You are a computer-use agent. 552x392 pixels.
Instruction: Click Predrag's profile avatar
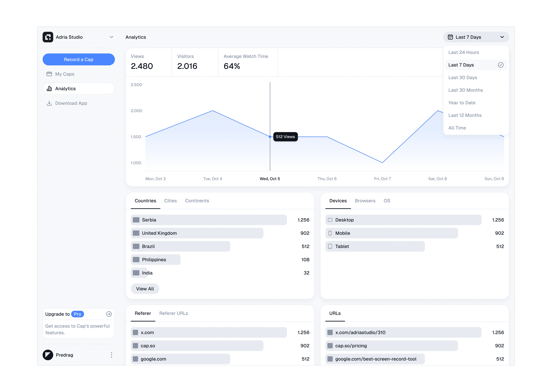48,355
